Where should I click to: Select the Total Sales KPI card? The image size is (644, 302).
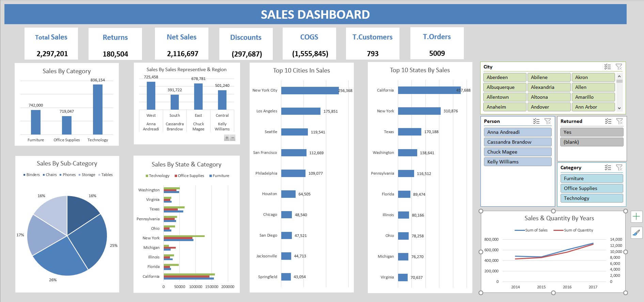pyautogui.click(x=51, y=44)
